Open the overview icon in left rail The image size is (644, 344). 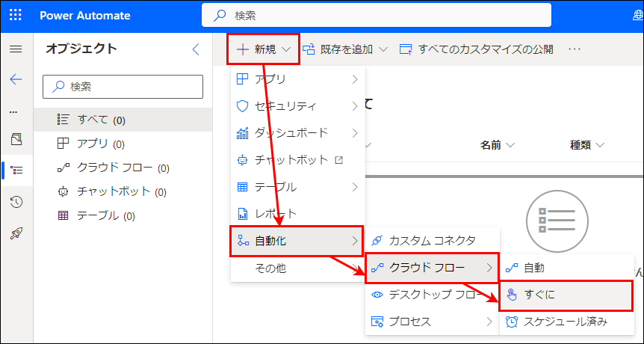[16, 139]
